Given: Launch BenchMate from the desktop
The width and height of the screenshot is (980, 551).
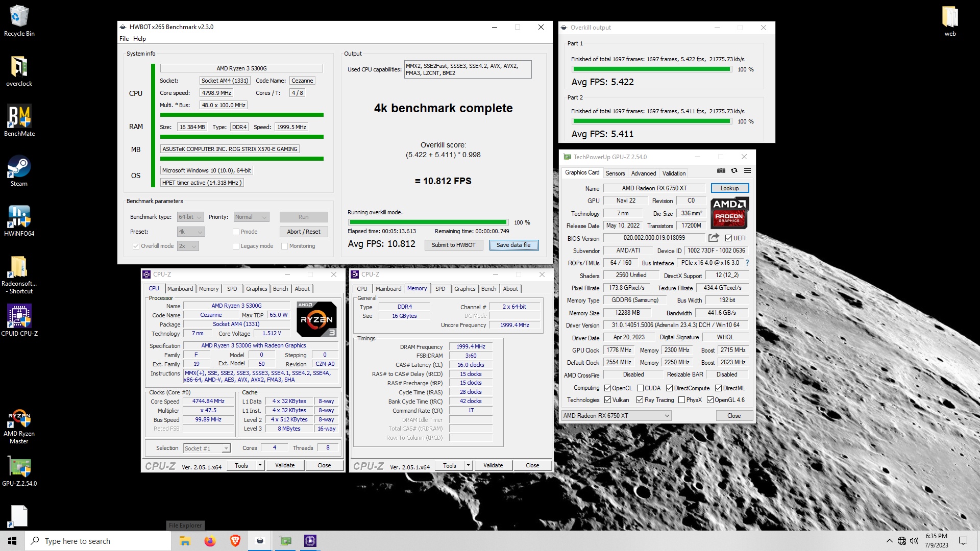Looking at the screenshot, I should 19,121.
